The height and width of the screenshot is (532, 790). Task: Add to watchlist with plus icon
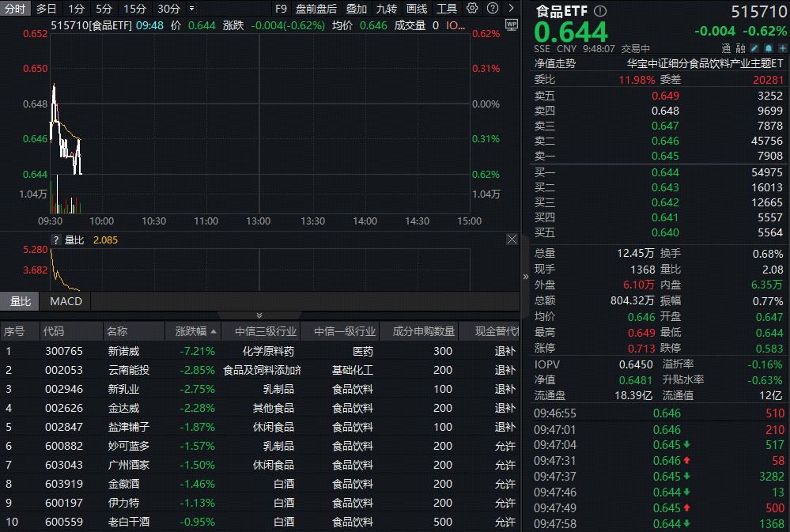(781, 48)
